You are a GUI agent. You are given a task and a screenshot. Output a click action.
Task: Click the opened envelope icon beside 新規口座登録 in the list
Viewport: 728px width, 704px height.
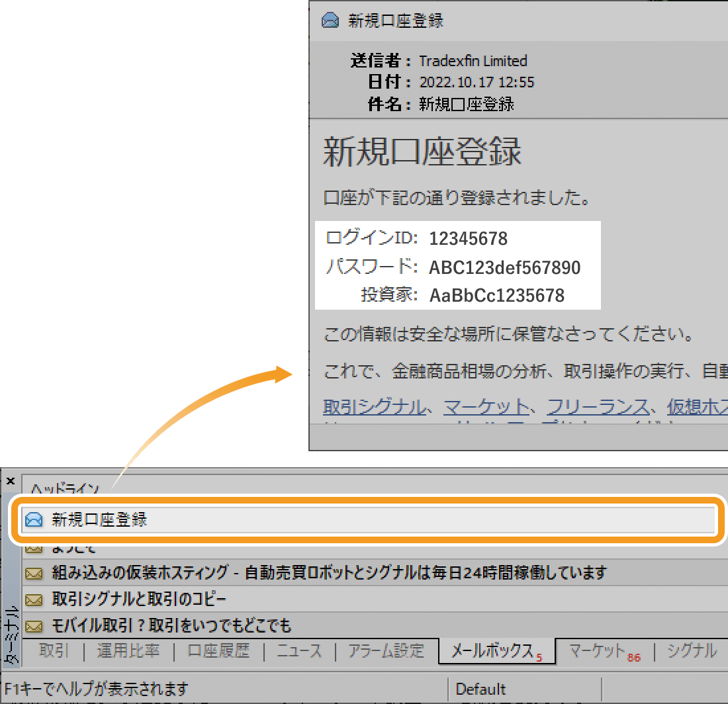point(33,520)
